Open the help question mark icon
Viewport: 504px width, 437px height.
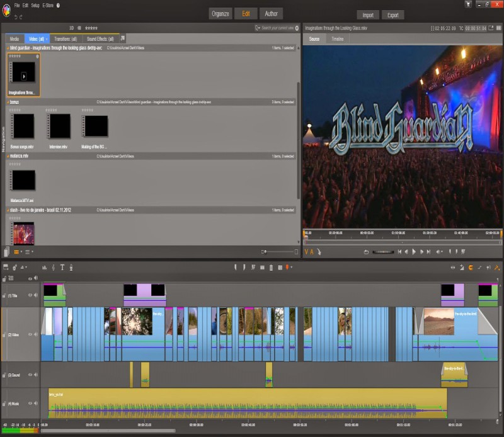pyautogui.click(x=58, y=5)
